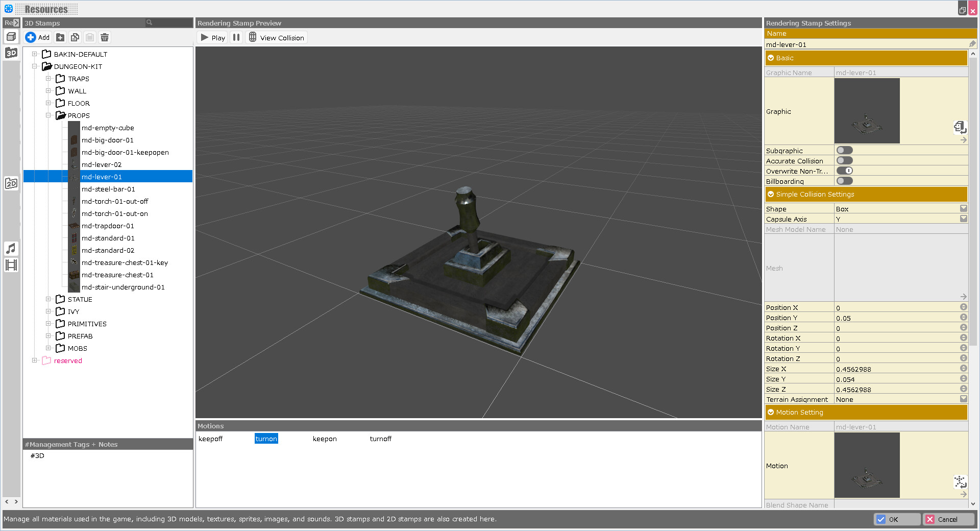The height and width of the screenshot is (531, 980).
Task: Click the graphic change icon in Rendering Stamp Settings
Action: pos(960,128)
